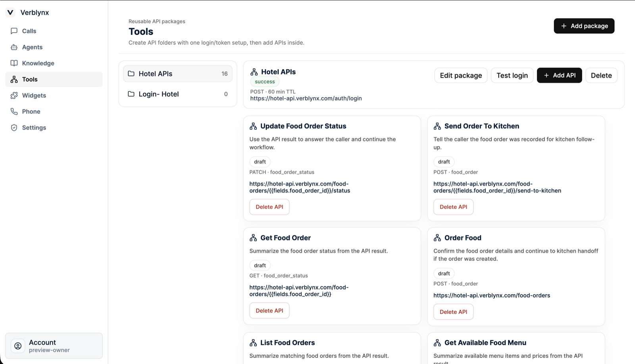Click the draft badge on Update Food Order Status
635x364 pixels.
click(260, 162)
